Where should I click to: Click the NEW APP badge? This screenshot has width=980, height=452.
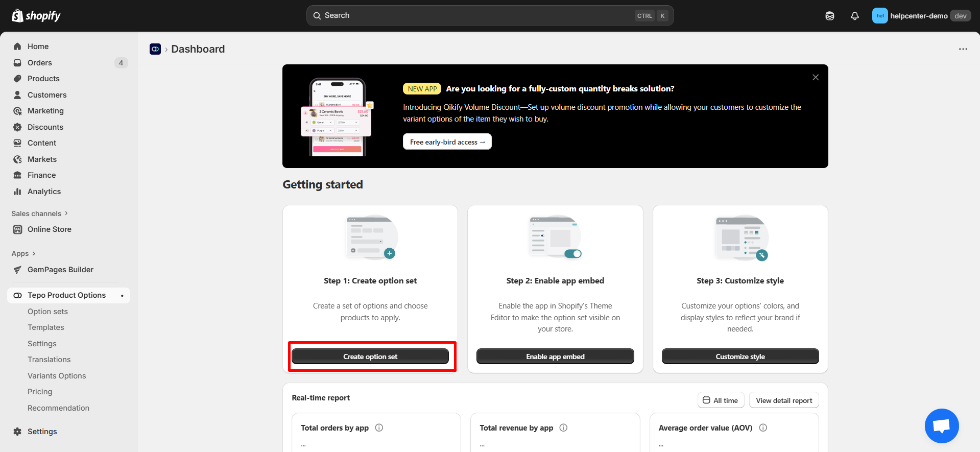(x=422, y=89)
